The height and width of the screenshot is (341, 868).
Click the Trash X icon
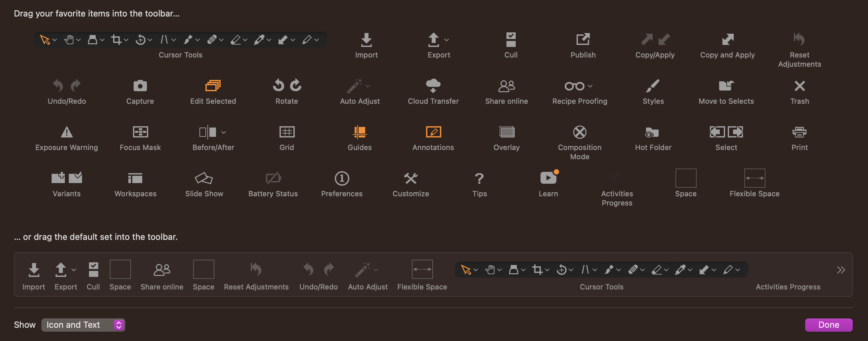coord(800,86)
